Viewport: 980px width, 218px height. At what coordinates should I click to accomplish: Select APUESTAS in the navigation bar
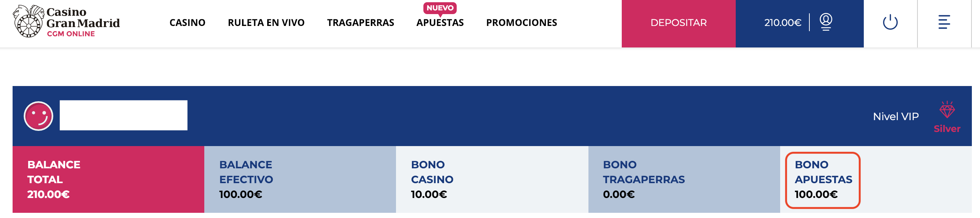(440, 23)
